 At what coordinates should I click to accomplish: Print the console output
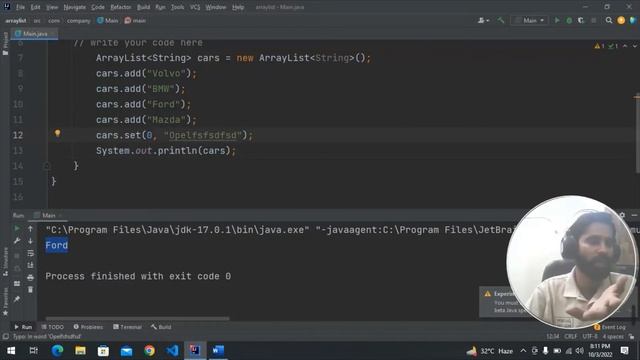coord(31,278)
